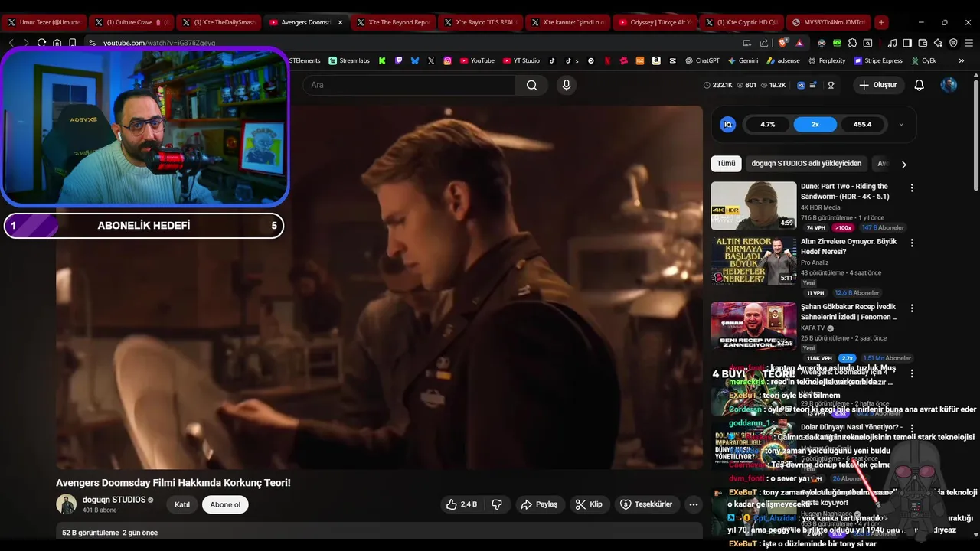Open the Netflix bookmark icon
Image resolution: width=980 pixels, height=551 pixels.
[x=607, y=60]
